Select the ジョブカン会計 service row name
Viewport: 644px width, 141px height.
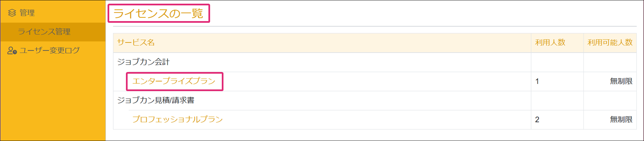(143, 62)
